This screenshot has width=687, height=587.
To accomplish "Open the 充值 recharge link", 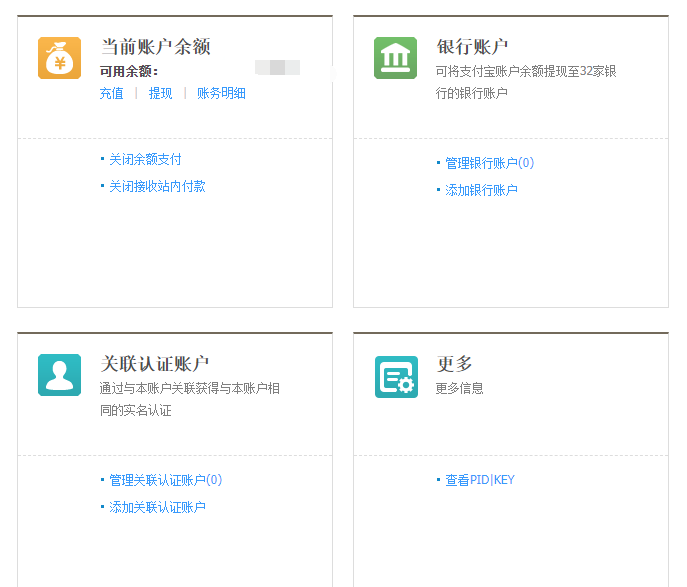I will [111, 93].
